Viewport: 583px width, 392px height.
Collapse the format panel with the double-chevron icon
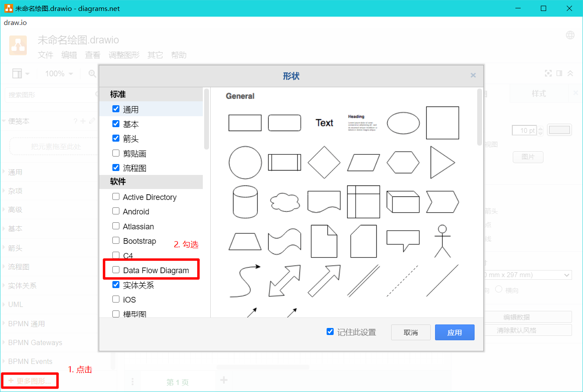pos(570,73)
